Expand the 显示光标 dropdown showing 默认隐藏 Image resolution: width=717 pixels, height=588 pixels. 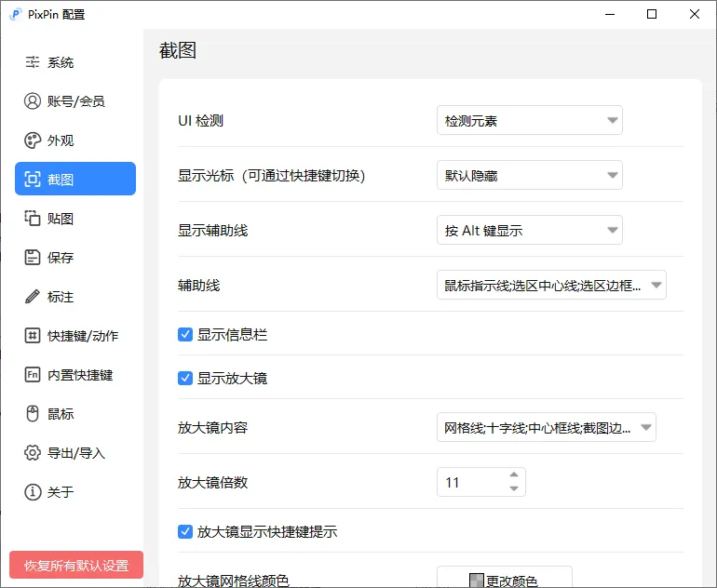(x=529, y=175)
